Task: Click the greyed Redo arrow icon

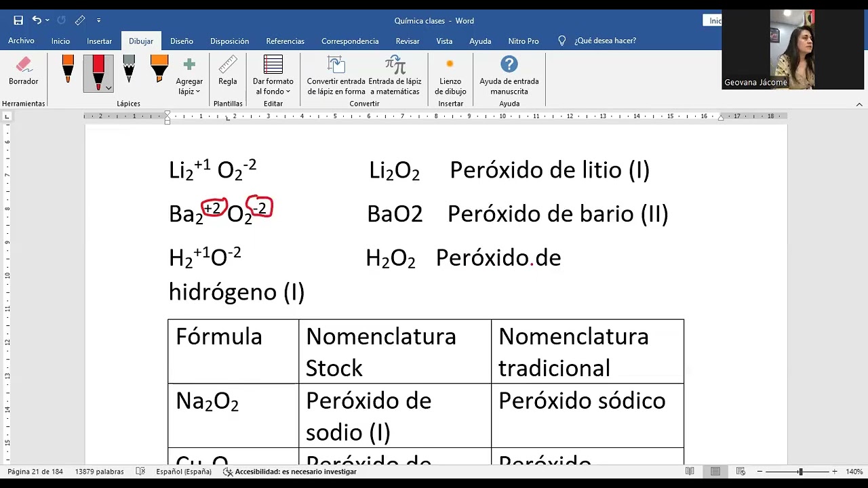Action: point(61,20)
